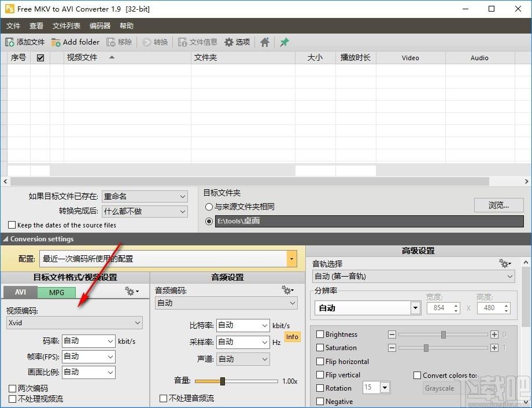This screenshot has width=532, height=408.
Task: Open the Help menu (帮助)
Action: pyautogui.click(x=126, y=26)
